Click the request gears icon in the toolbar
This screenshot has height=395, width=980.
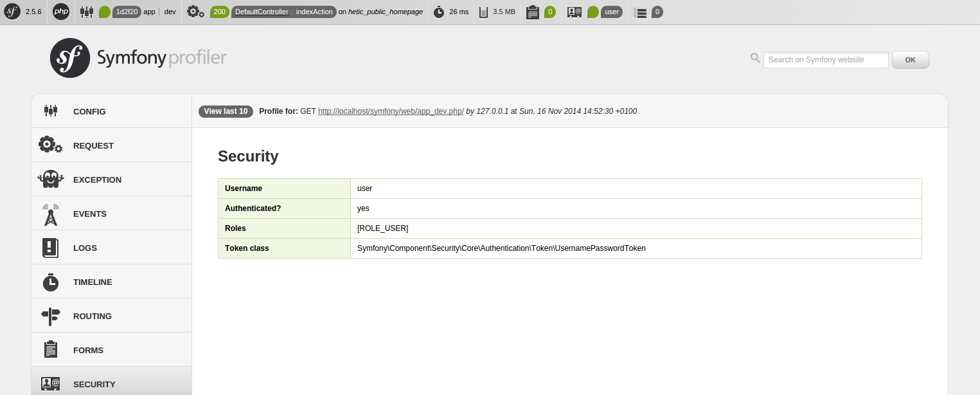click(x=196, y=12)
